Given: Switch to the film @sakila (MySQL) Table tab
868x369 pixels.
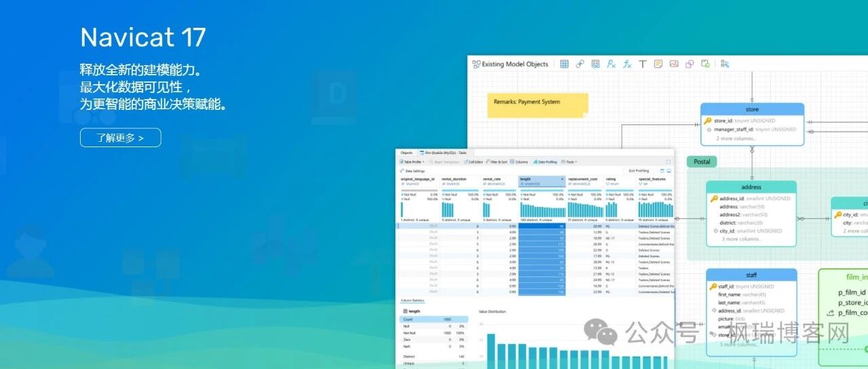Looking at the screenshot, I should pyautogui.click(x=445, y=153).
